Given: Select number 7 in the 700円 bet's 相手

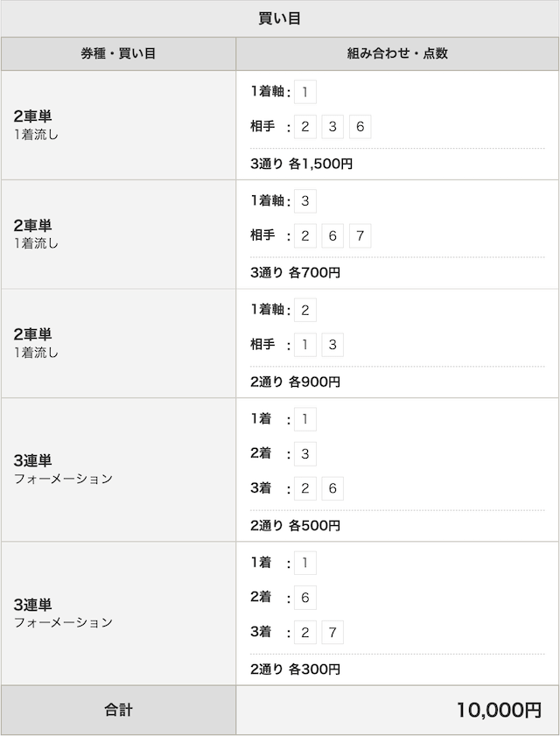Looking at the screenshot, I should pos(360,235).
